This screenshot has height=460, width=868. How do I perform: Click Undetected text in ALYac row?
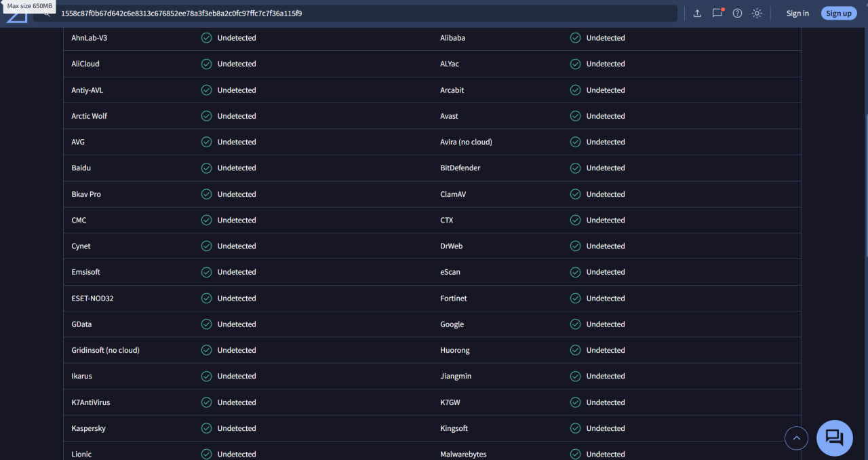606,64
